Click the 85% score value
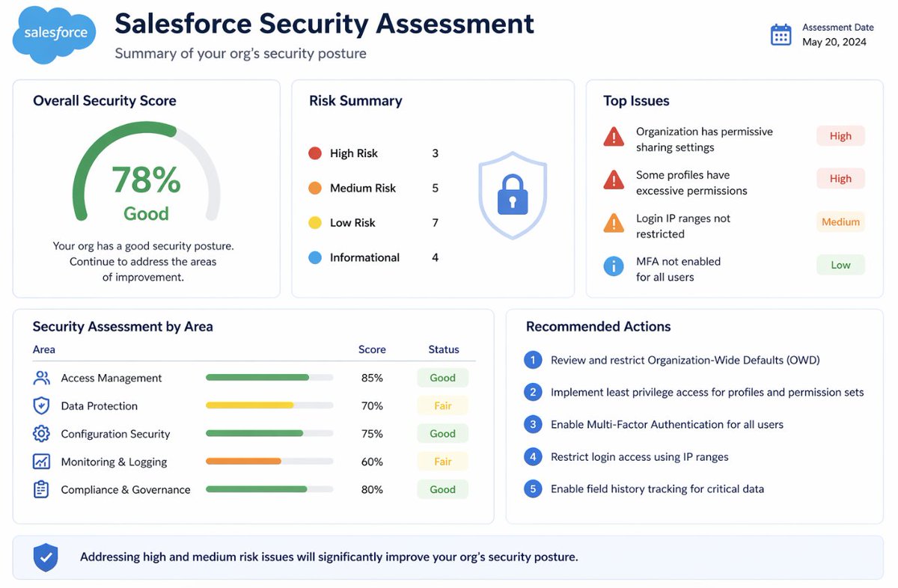 pyautogui.click(x=372, y=378)
